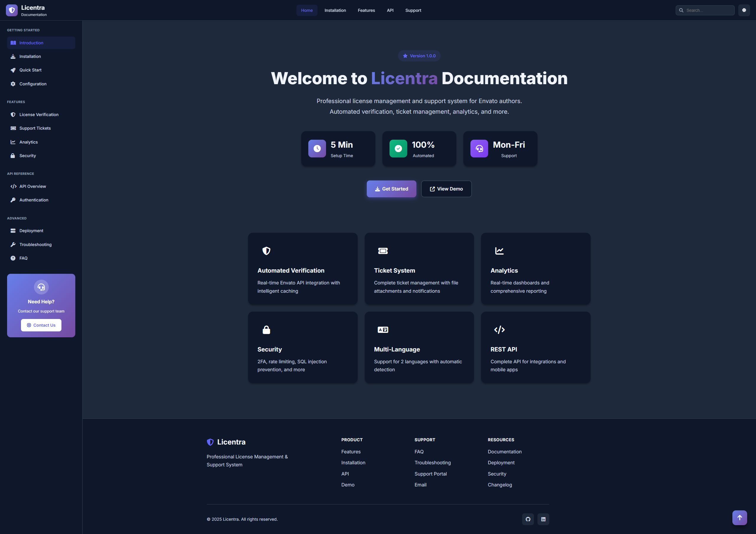756x534 pixels.
Task: Click the FAQ question mark icon in sidebar
Action: pyautogui.click(x=13, y=258)
